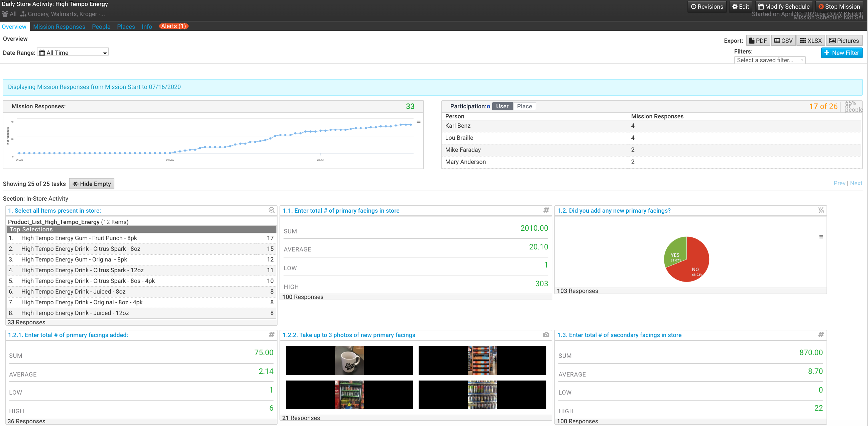
Task: Click the number icon on task 1.2.1
Action: point(272,334)
